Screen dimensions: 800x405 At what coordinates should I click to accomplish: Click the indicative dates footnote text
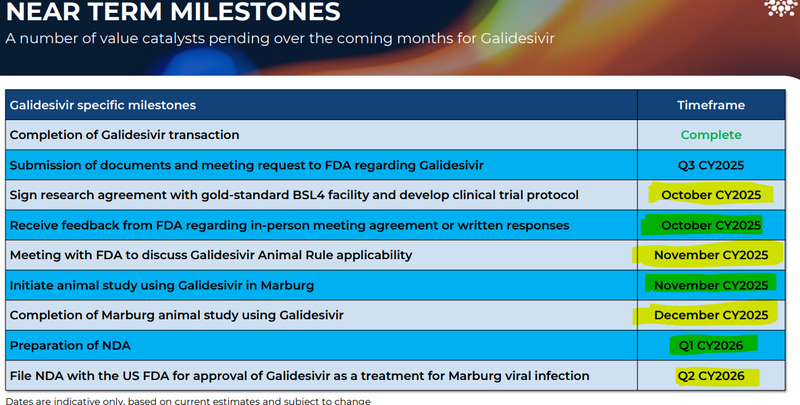click(188, 400)
